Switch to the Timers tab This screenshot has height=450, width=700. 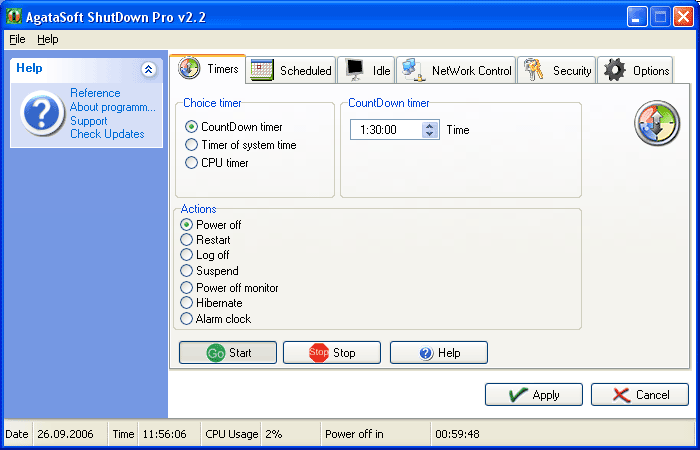click(x=208, y=69)
